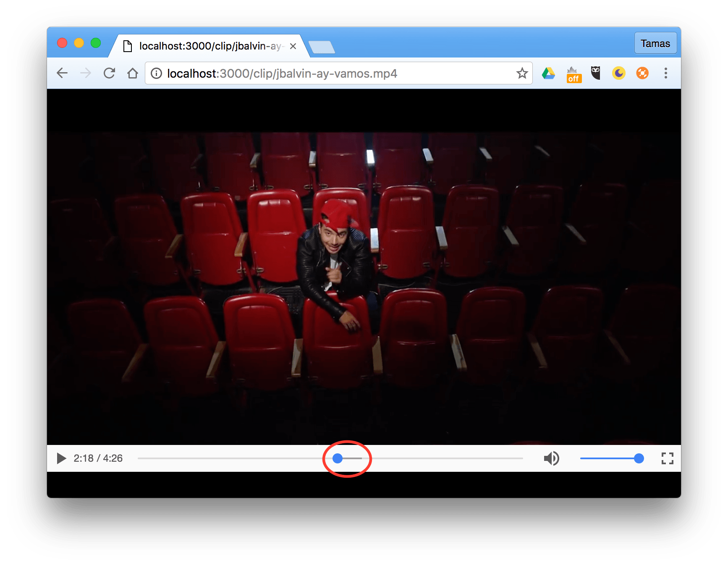This screenshot has width=728, height=565.
Task: Open the Chrome three-dot menu
Action: (665, 73)
